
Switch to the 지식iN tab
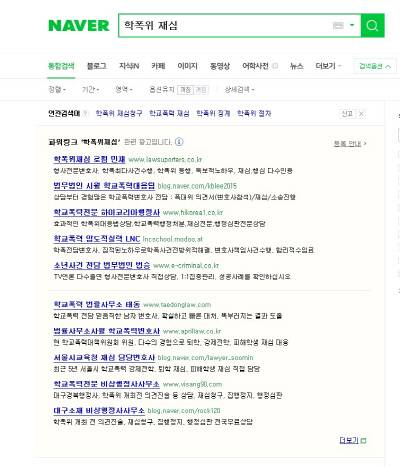129,66
